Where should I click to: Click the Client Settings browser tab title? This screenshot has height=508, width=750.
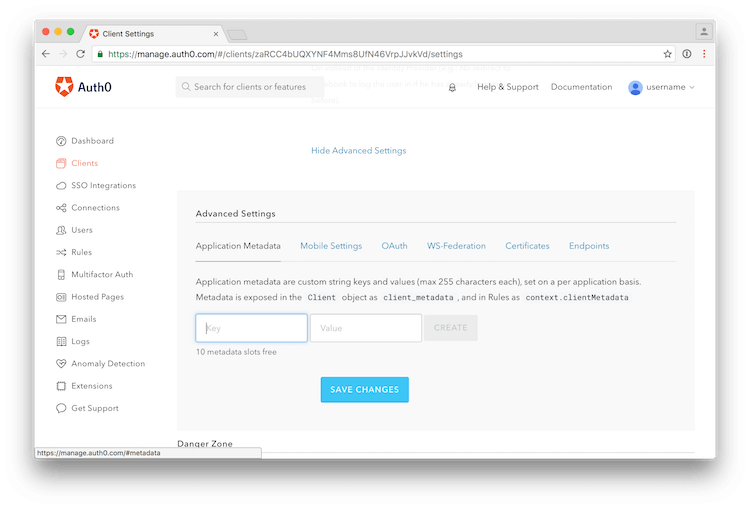coord(128,34)
